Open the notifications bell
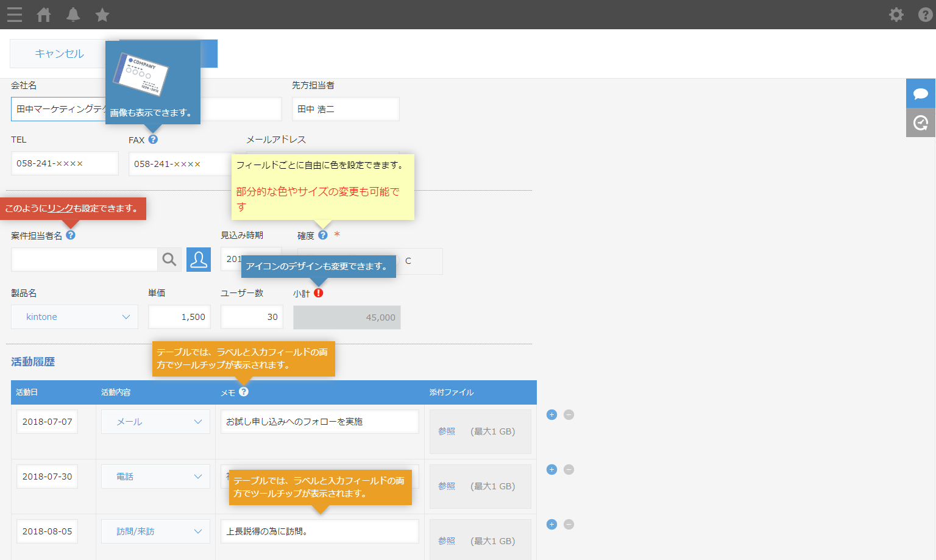This screenshot has height=560, width=936. (x=73, y=15)
